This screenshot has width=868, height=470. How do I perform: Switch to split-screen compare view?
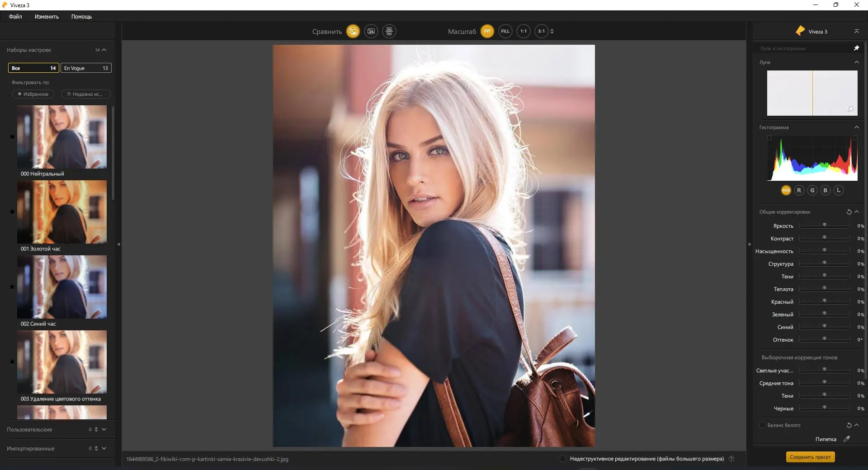click(x=371, y=31)
